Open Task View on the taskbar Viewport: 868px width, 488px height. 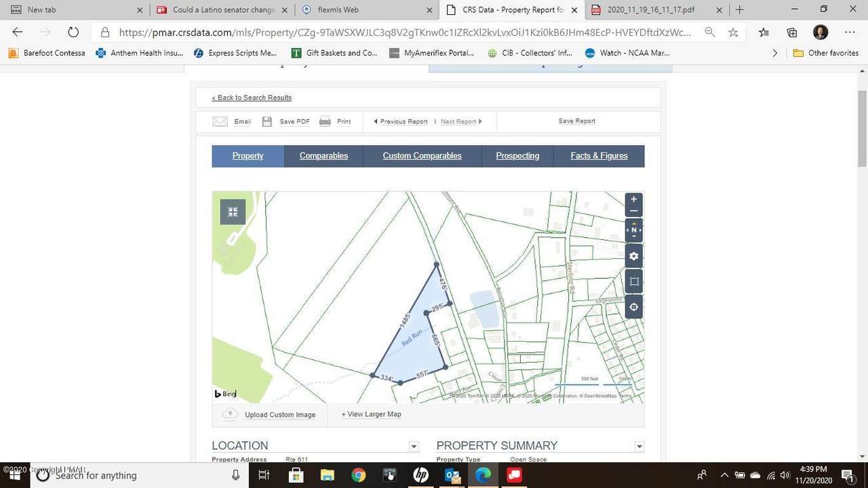click(x=264, y=475)
